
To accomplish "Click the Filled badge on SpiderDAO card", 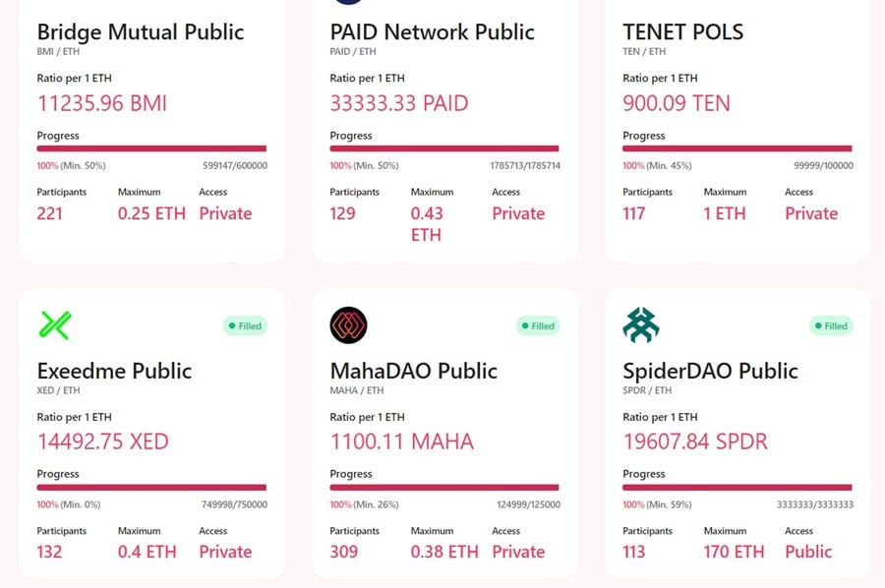I will click(x=831, y=325).
